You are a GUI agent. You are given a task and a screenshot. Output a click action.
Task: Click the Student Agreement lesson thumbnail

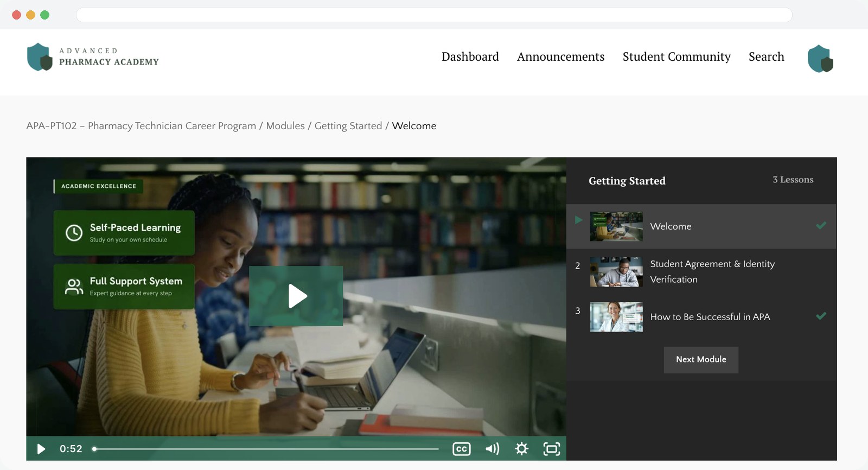click(x=616, y=272)
